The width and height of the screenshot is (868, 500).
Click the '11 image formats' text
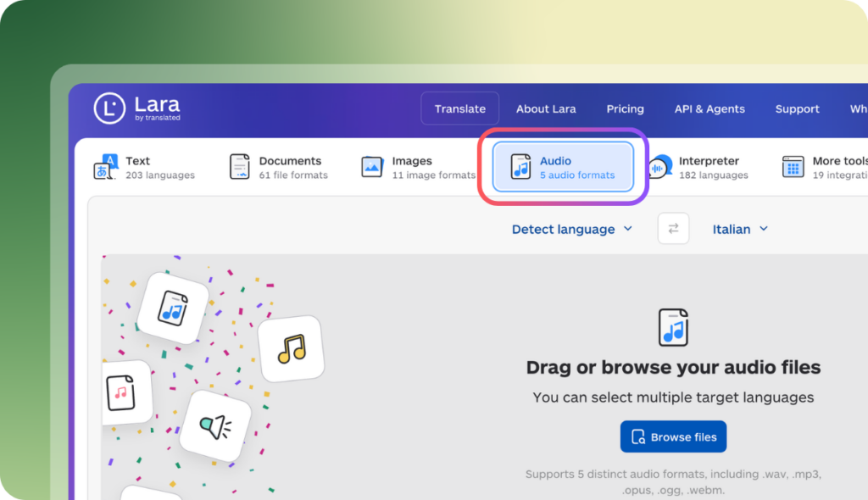[x=433, y=175]
